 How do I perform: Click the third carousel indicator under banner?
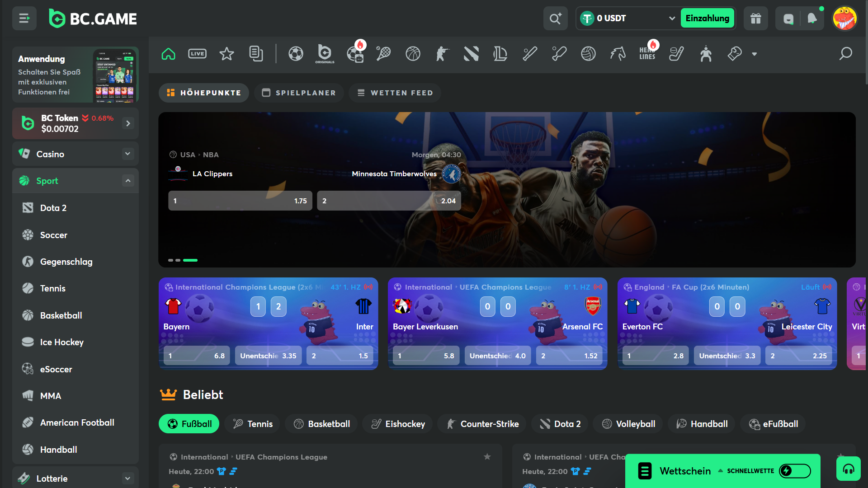click(190, 260)
